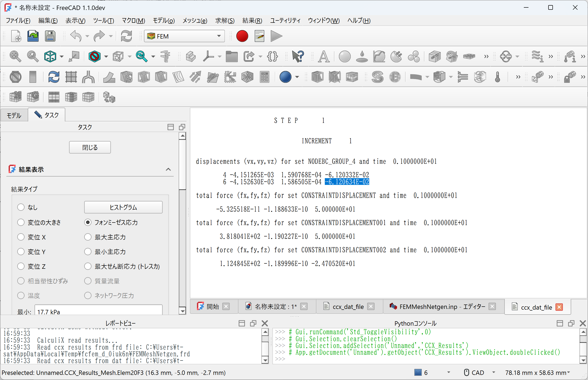The width and height of the screenshot is (588, 380).
Task: Click the Save document floppy icon
Action: pyautogui.click(x=50, y=36)
